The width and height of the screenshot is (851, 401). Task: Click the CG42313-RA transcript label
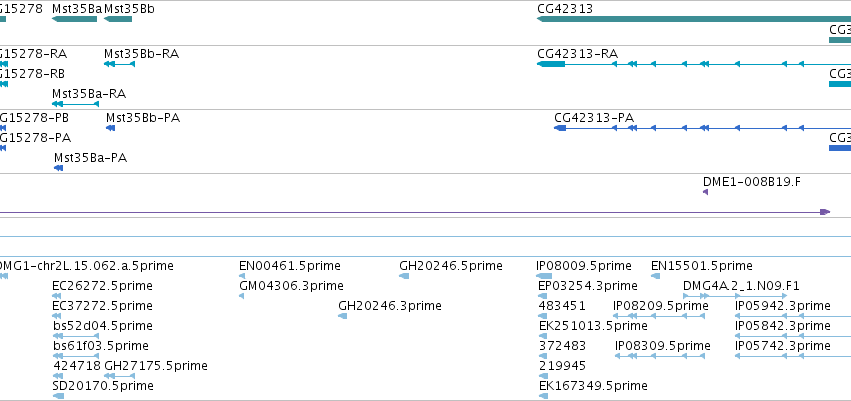577,54
